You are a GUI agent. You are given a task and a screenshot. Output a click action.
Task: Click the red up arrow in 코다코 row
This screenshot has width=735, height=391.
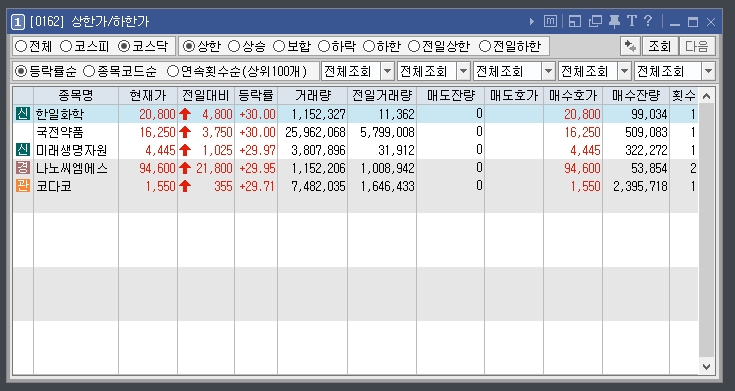coord(185,186)
